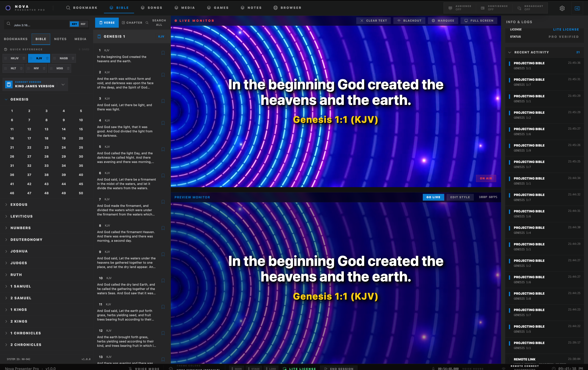Toggle the Audience output off/on
Screen dimensions: 588x370
[x=460, y=8]
